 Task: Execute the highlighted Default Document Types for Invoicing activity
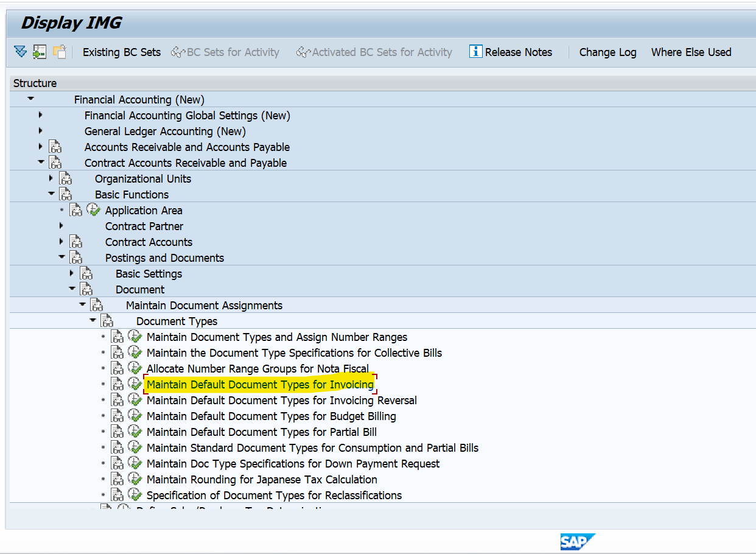[x=135, y=384]
